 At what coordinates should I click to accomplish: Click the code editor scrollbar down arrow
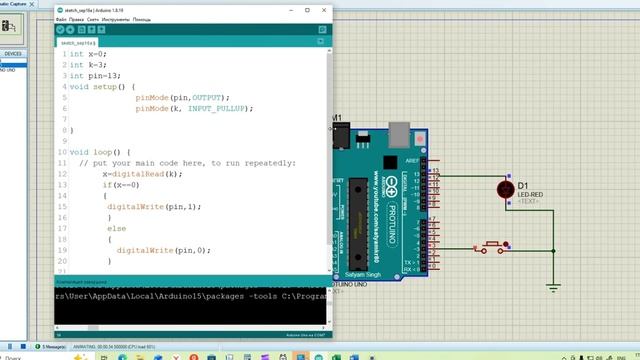point(329,271)
